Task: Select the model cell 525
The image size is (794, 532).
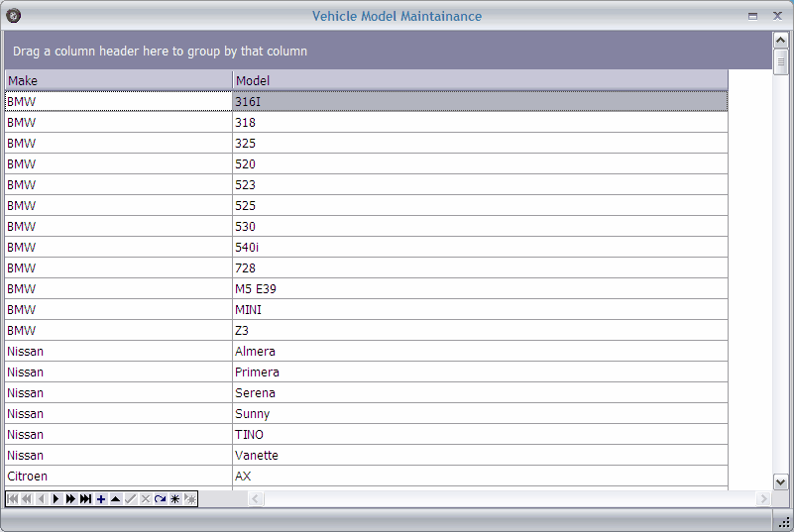Action: point(480,205)
